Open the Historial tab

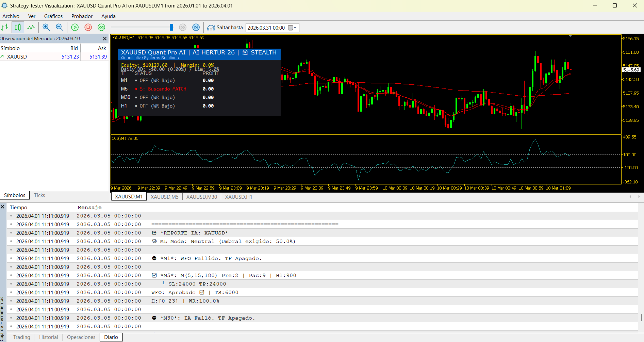tap(49, 337)
